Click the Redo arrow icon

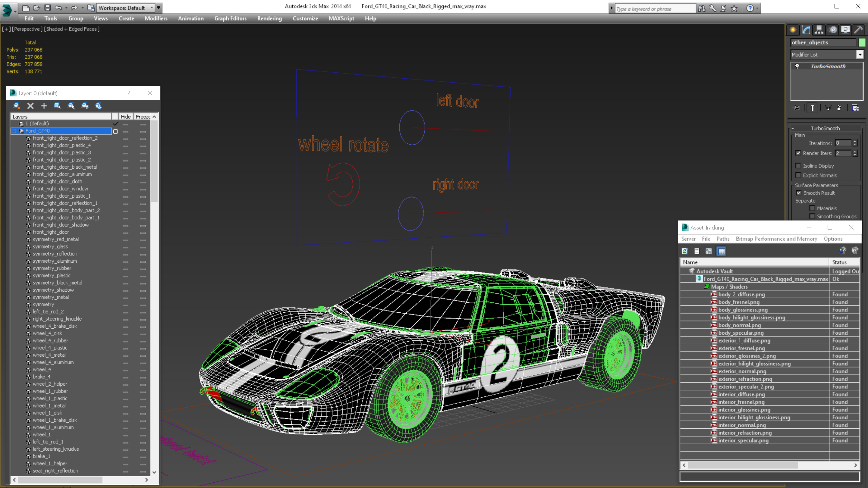click(74, 8)
